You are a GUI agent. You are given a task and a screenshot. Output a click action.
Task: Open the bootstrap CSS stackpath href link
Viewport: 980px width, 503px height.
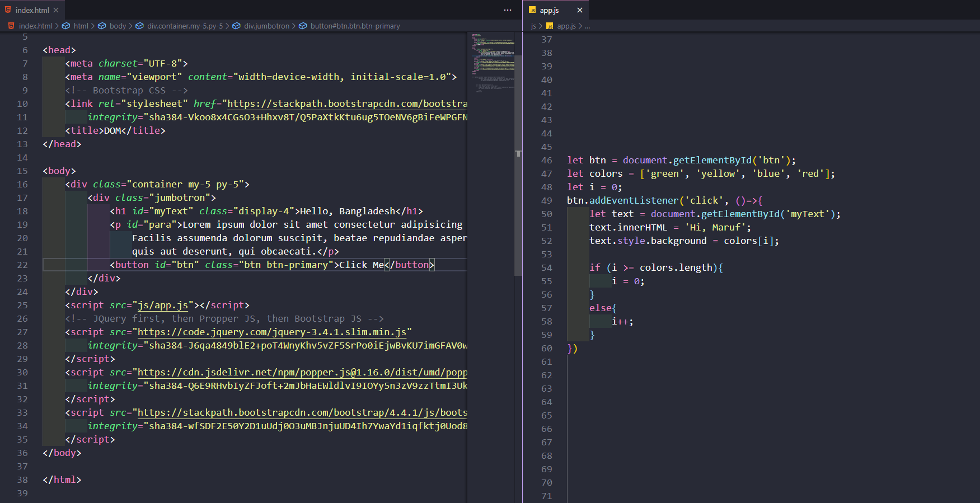(347, 104)
